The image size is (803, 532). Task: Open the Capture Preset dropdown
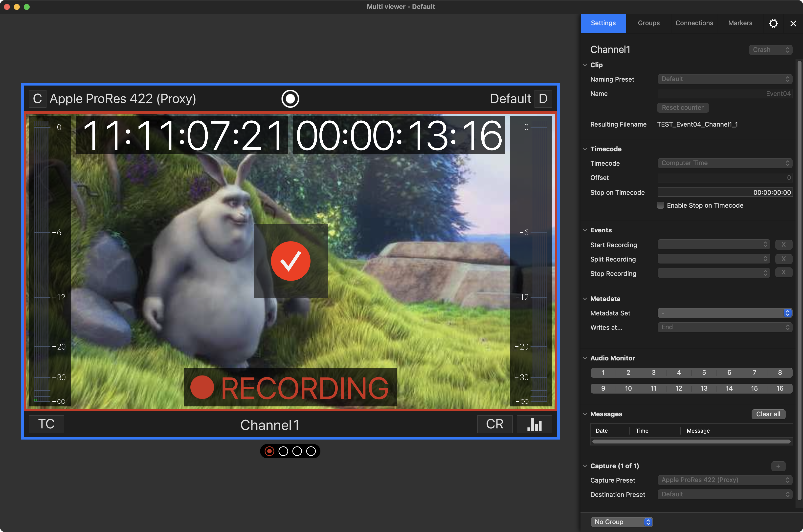[725, 480]
